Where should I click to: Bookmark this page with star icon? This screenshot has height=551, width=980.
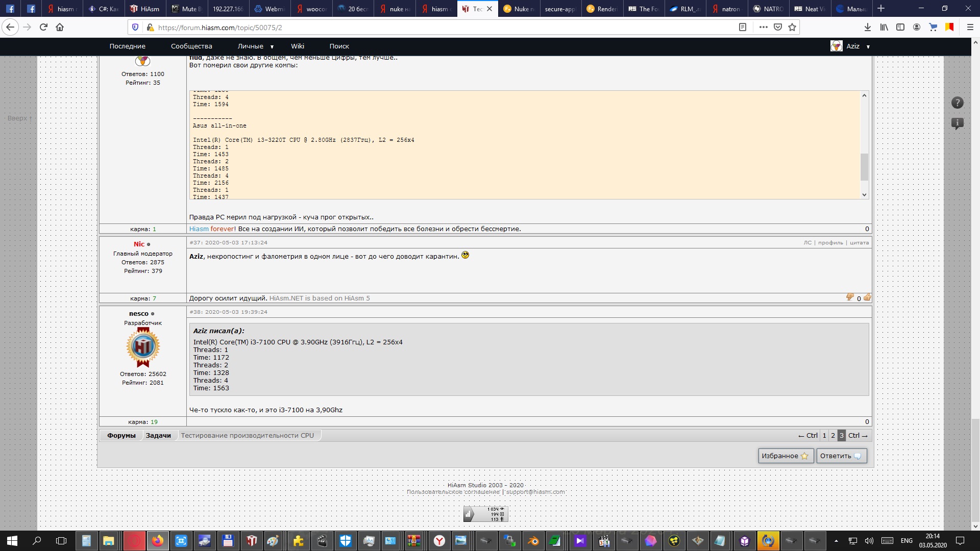[x=792, y=28]
